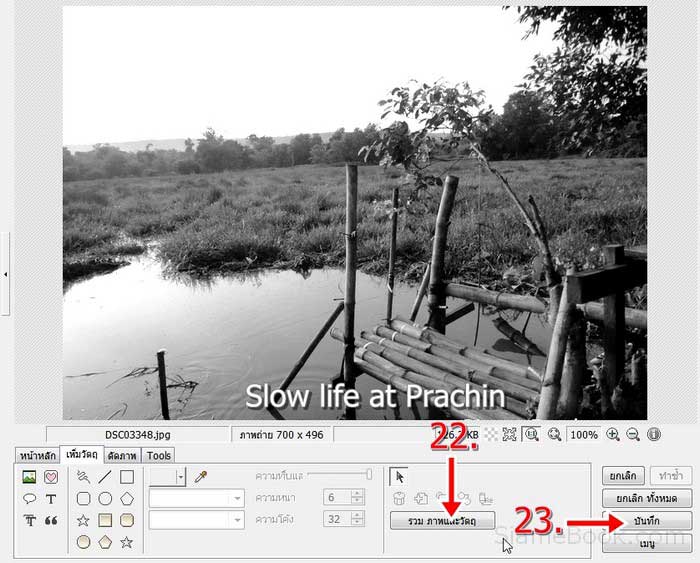Expand the second empty combo box
The width and height of the screenshot is (700, 563).
pyautogui.click(x=196, y=520)
